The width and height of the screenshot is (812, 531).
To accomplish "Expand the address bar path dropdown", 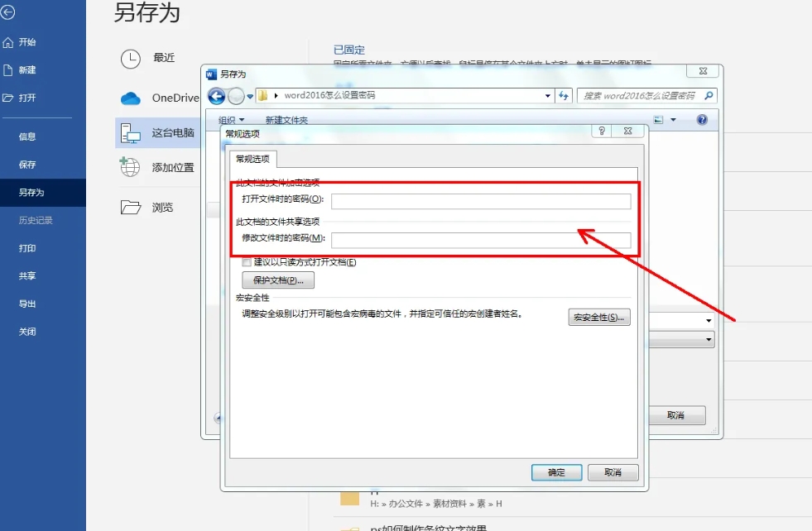I will coord(547,96).
